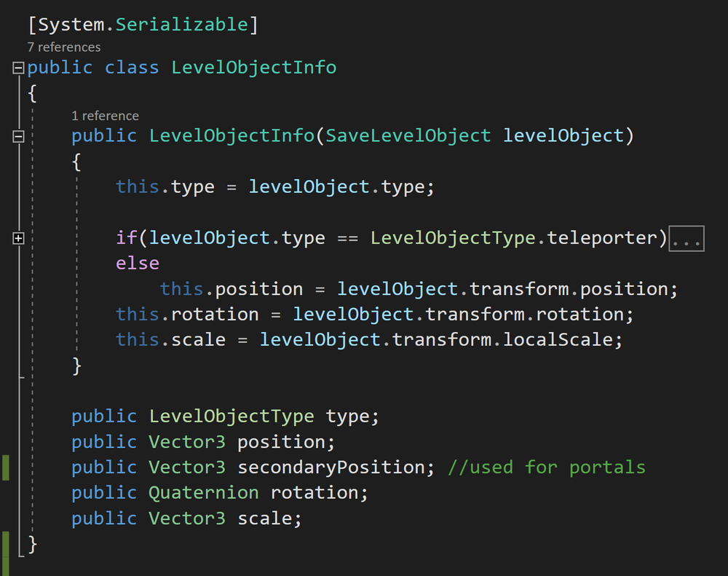The height and width of the screenshot is (576, 728).
Task: Expand the folded if-statement via plus glyph
Action: pyautogui.click(x=17, y=237)
